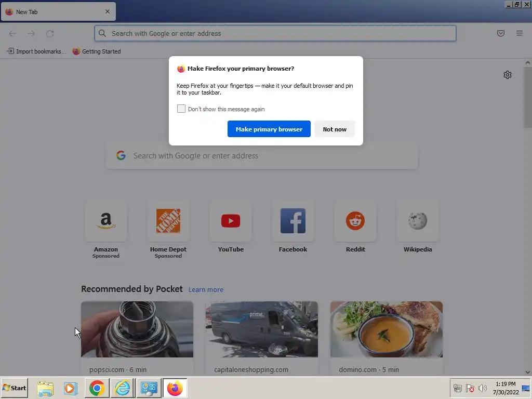Open the domino.com soup article thumbnail
532x399 pixels.
pyautogui.click(x=387, y=329)
